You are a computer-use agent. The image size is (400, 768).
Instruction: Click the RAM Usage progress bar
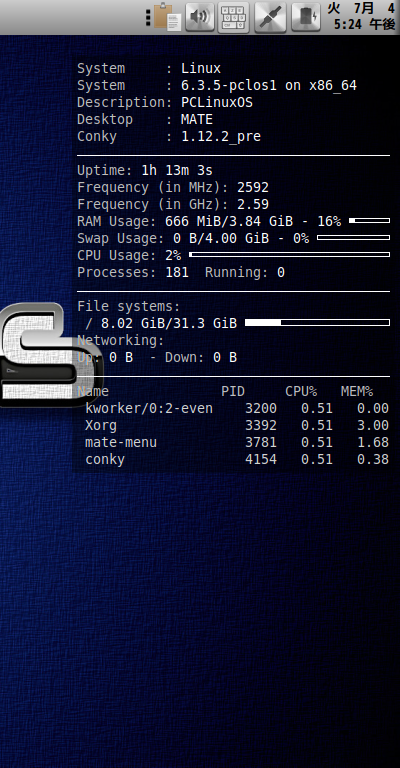[369, 221]
